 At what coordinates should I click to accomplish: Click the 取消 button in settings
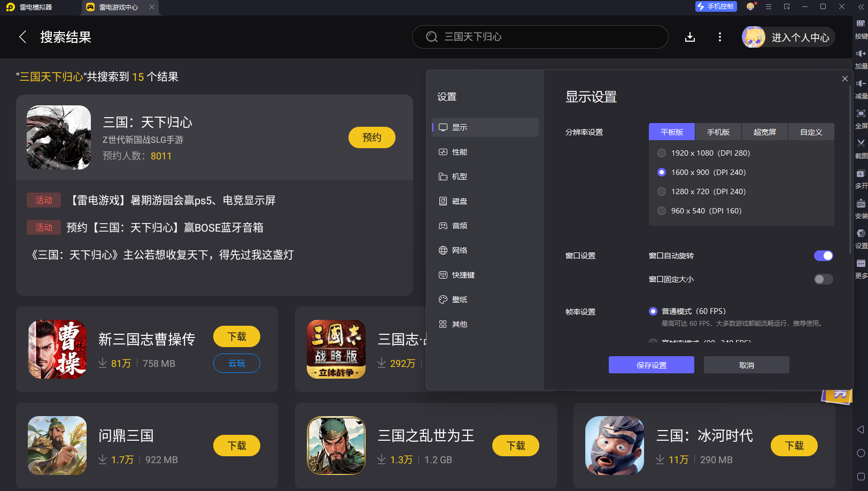pyautogui.click(x=747, y=365)
